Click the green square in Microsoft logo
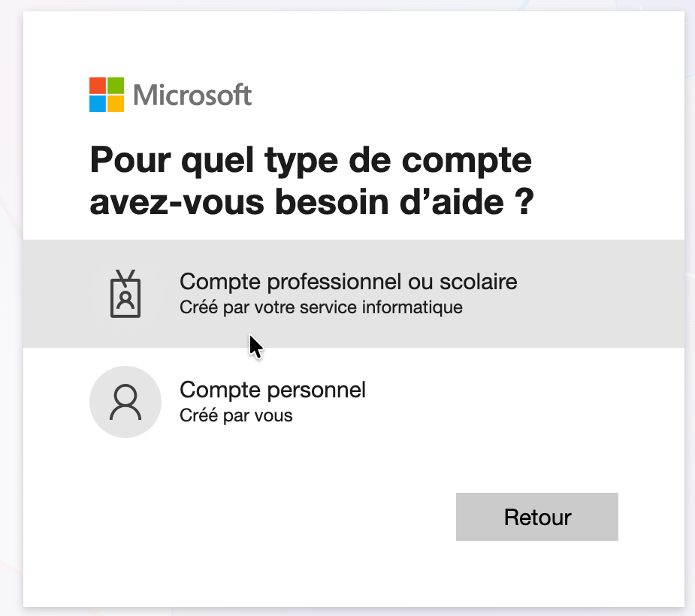695x616 pixels. (x=116, y=85)
